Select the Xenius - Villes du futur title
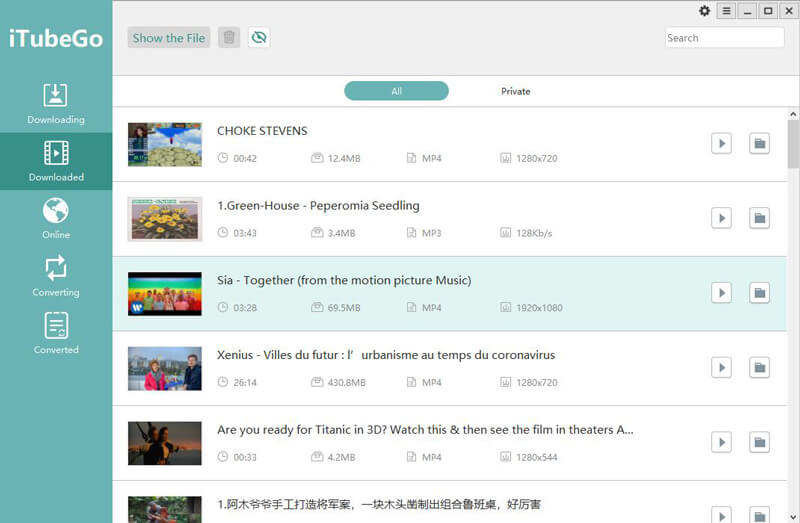 (x=386, y=355)
